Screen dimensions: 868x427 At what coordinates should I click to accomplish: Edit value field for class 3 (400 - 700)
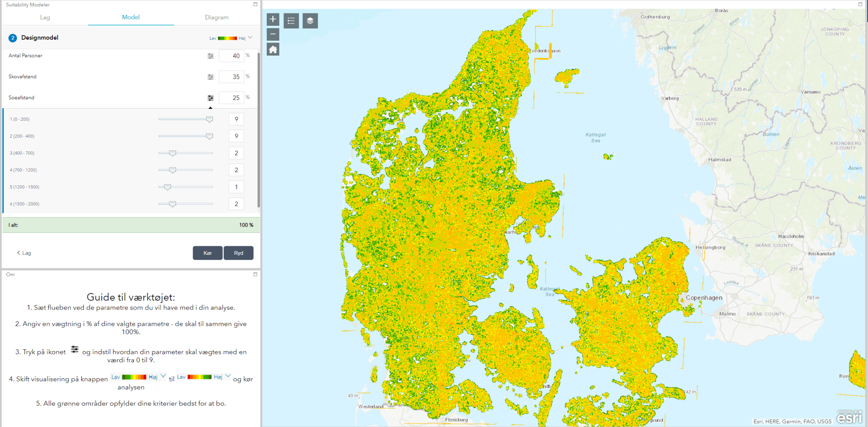[236, 153]
